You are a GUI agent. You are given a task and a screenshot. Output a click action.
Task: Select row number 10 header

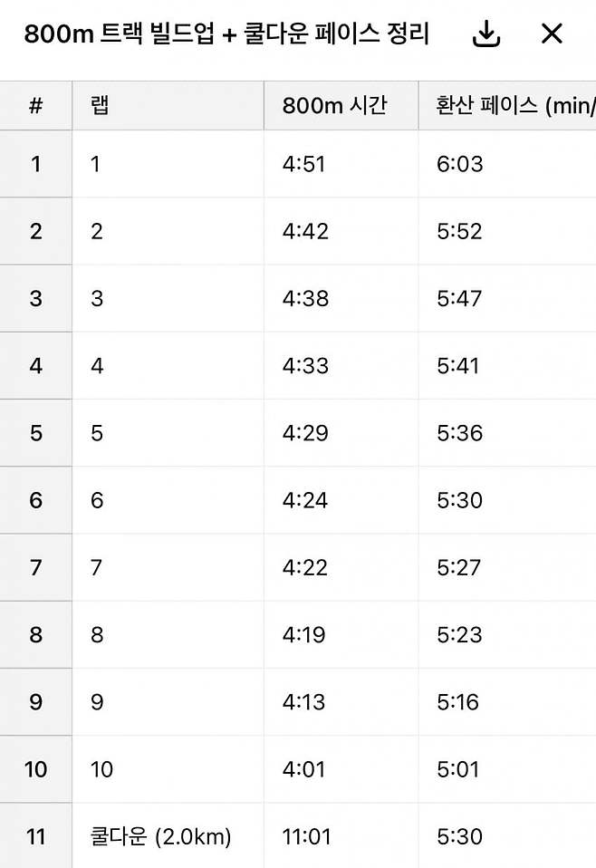click(x=36, y=769)
